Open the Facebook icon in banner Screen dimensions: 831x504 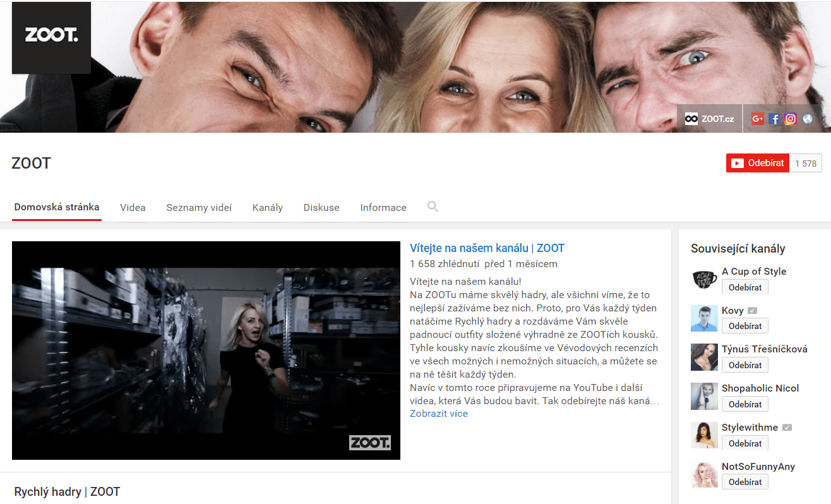coord(775,119)
